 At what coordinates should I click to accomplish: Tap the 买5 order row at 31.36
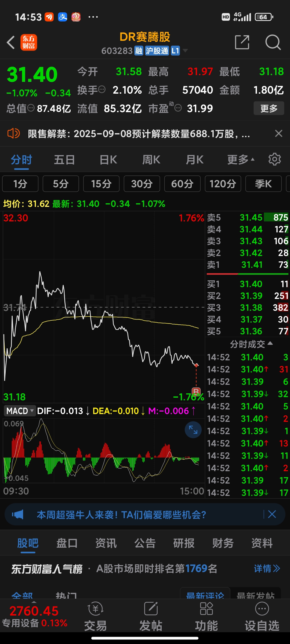(x=248, y=331)
